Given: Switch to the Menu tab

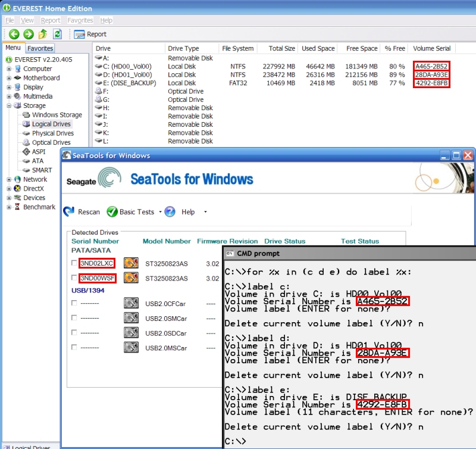Looking at the screenshot, I should click(x=13, y=48).
